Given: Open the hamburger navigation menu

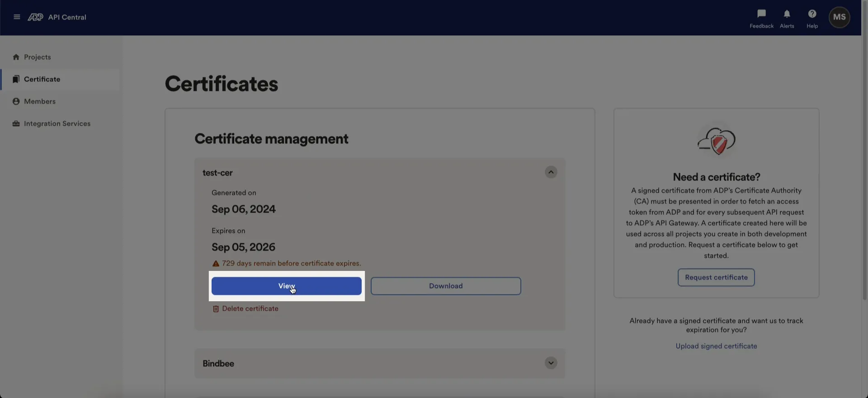Looking at the screenshot, I should pos(17,17).
